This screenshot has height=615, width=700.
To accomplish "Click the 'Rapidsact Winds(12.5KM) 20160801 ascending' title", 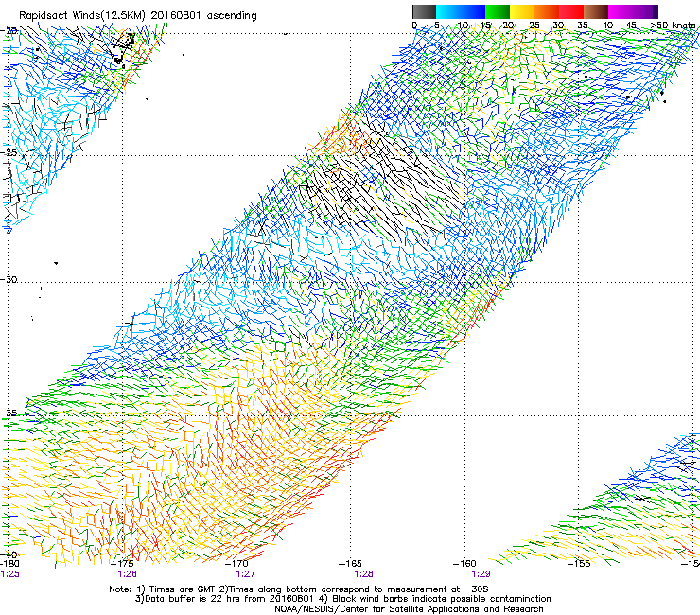I will coord(138,16).
